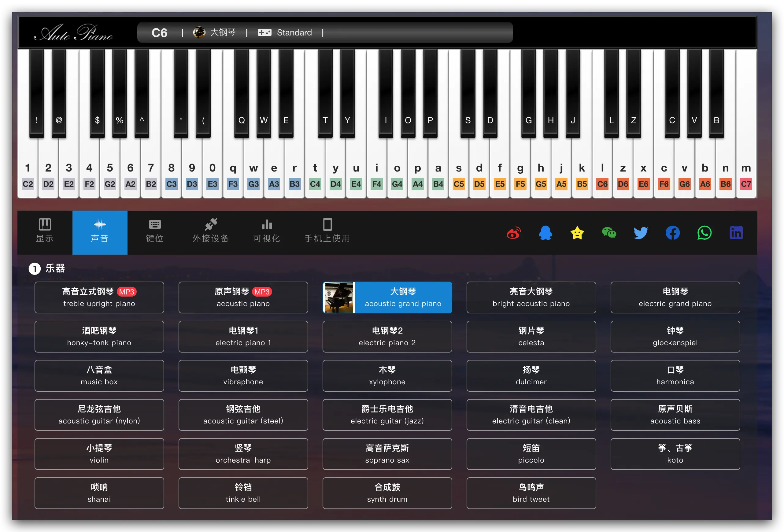
Task: Select the 声音 sound tab
Action: 100,232
